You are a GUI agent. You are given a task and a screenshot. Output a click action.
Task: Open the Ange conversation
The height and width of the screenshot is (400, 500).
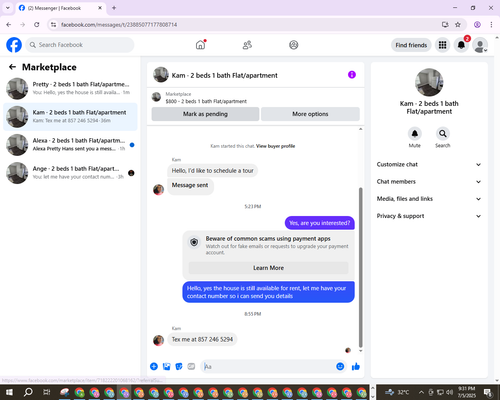click(x=70, y=173)
